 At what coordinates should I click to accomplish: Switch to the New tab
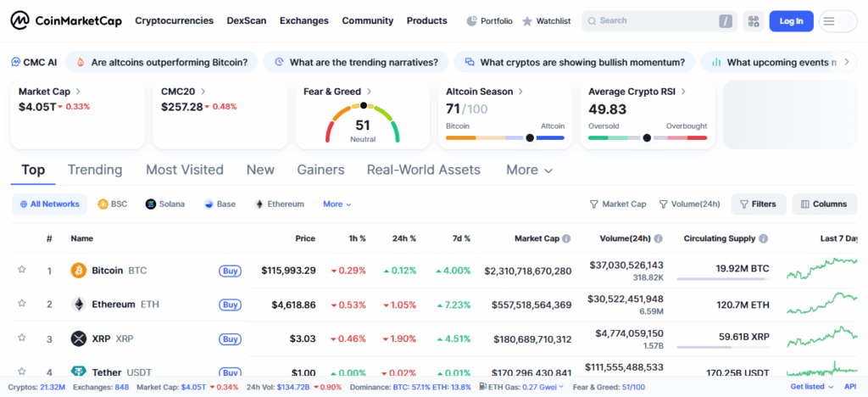260,170
